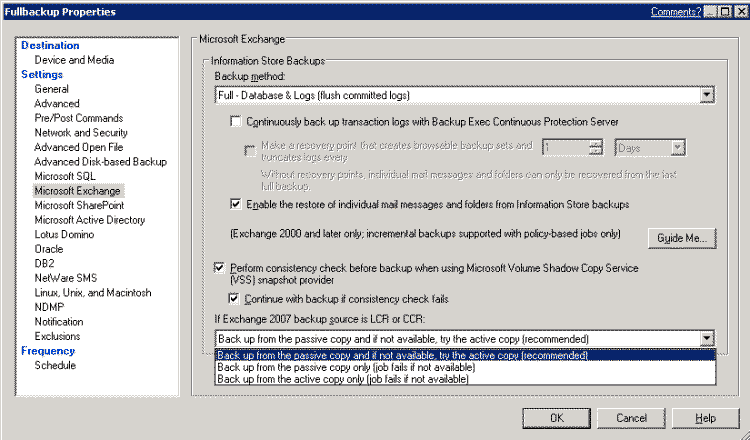Viewport: 750px width, 440px height.
Task: Open Microsoft Active Directory settings
Action: click(x=89, y=220)
